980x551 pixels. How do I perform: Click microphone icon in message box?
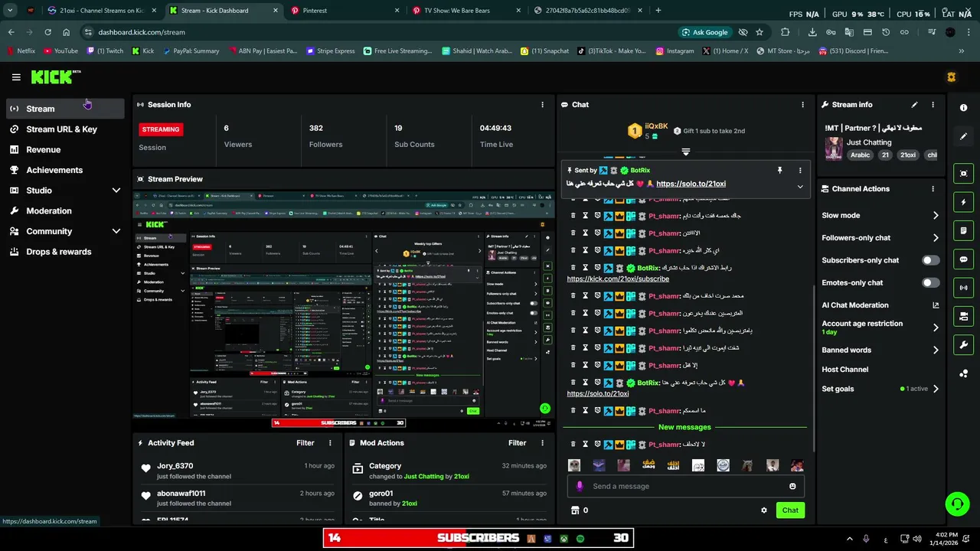(x=580, y=486)
